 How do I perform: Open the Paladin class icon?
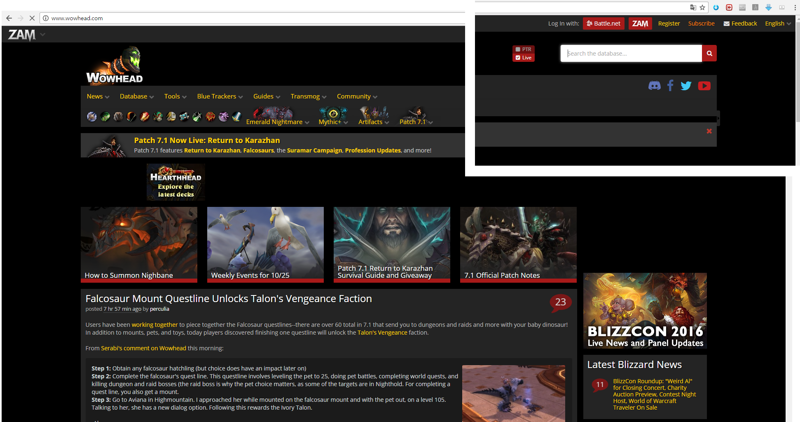tap(171, 117)
